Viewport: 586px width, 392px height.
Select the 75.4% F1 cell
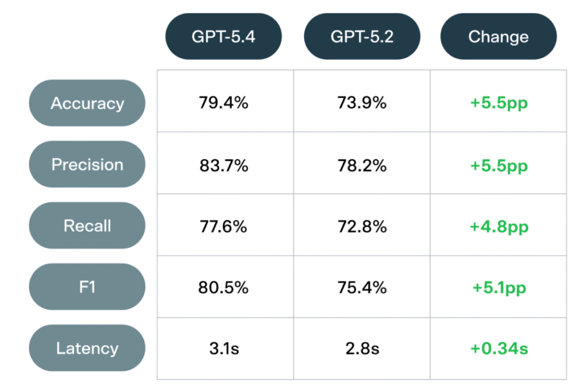(x=362, y=288)
